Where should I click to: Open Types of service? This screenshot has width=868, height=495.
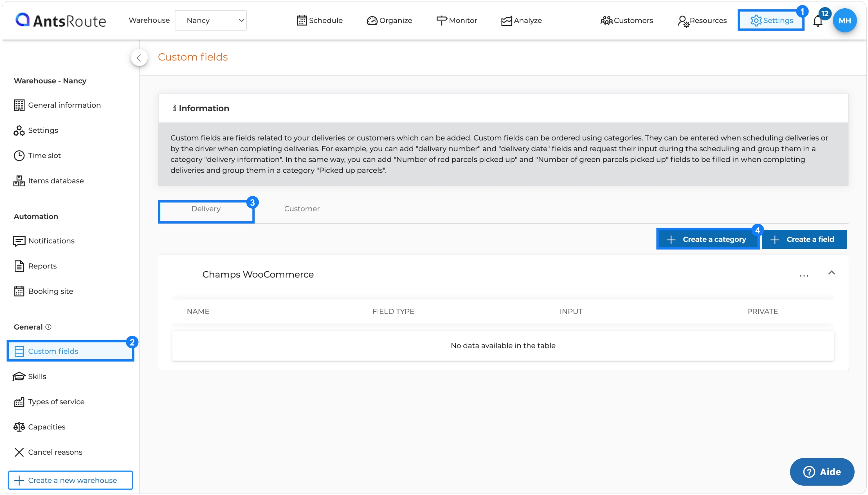pyautogui.click(x=49, y=402)
